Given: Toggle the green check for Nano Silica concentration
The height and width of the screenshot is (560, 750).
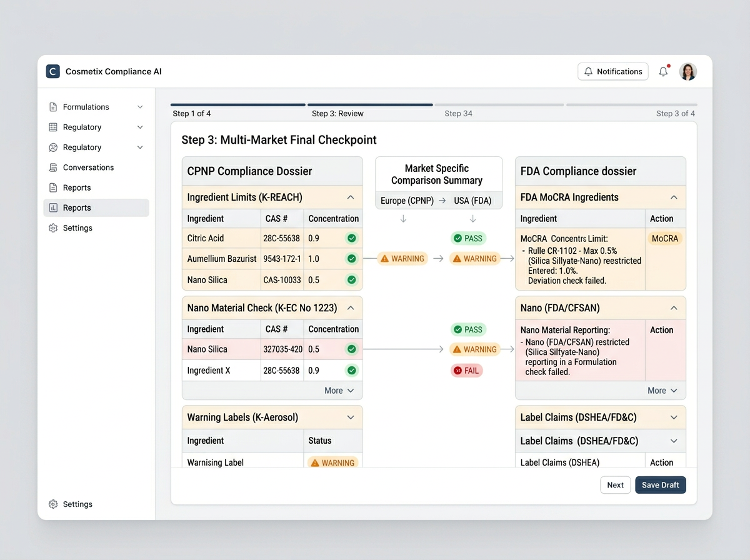Looking at the screenshot, I should pyautogui.click(x=351, y=279).
